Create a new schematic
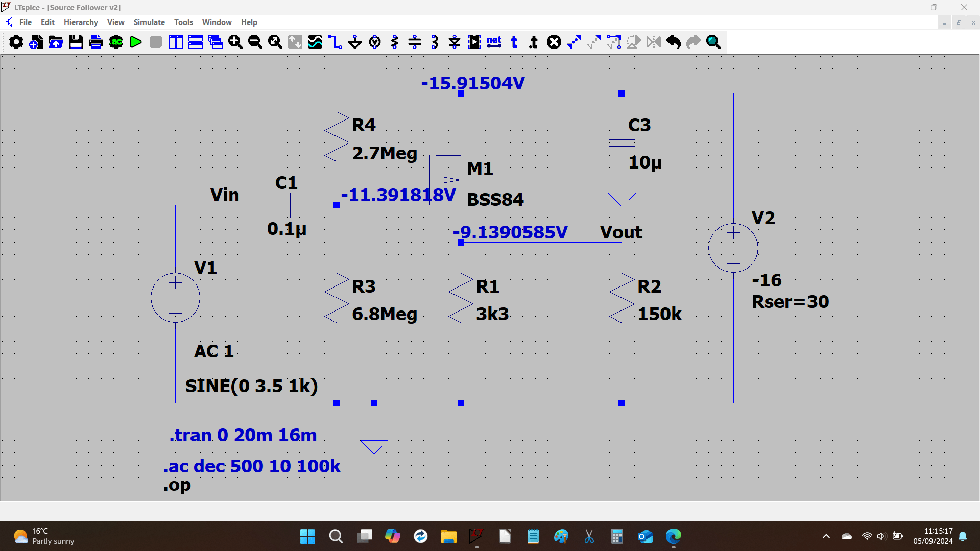 click(x=36, y=42)
